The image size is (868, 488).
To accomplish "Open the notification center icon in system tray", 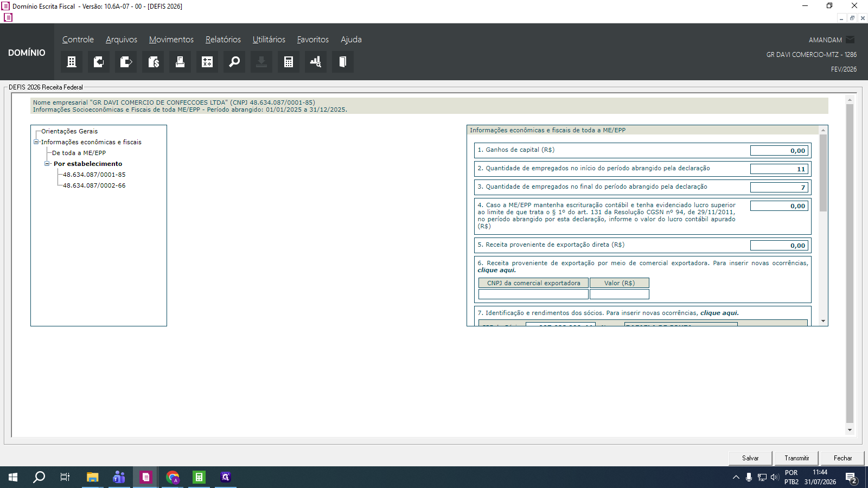I will tap(851, 477).
